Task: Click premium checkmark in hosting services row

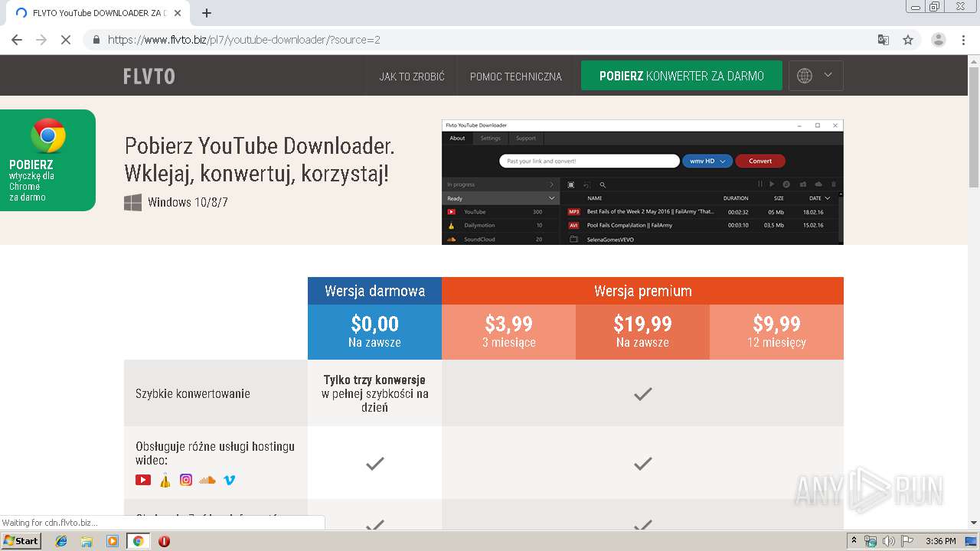Action: click(x=642, y=463)
